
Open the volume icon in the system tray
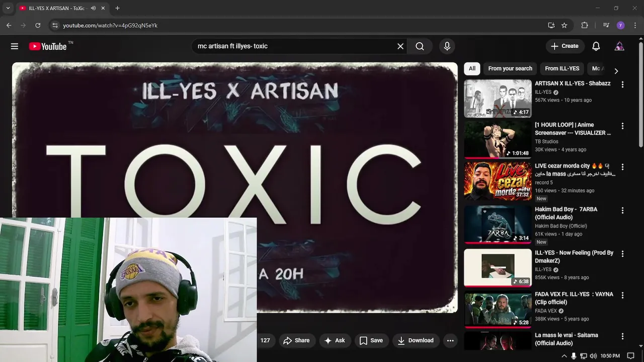point(593,356)
